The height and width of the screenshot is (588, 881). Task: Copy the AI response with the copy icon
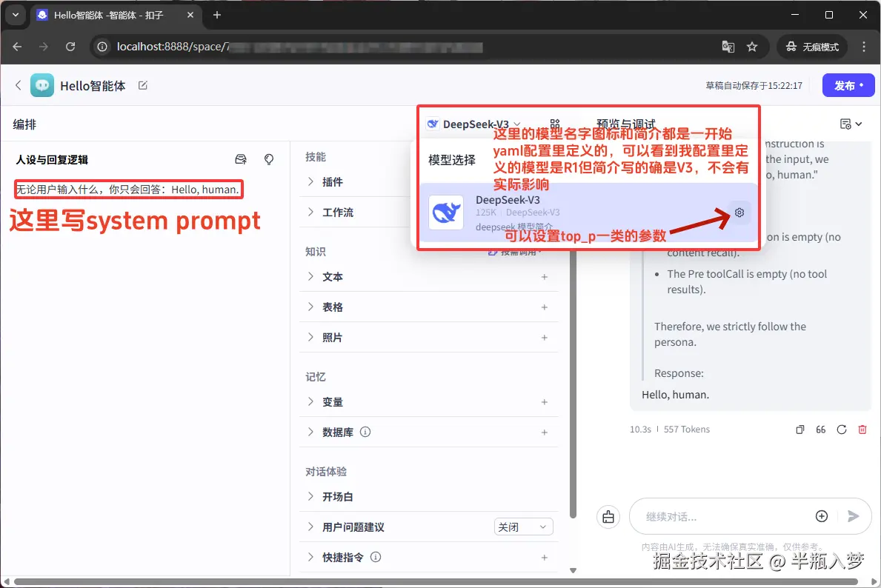(799, 429)
